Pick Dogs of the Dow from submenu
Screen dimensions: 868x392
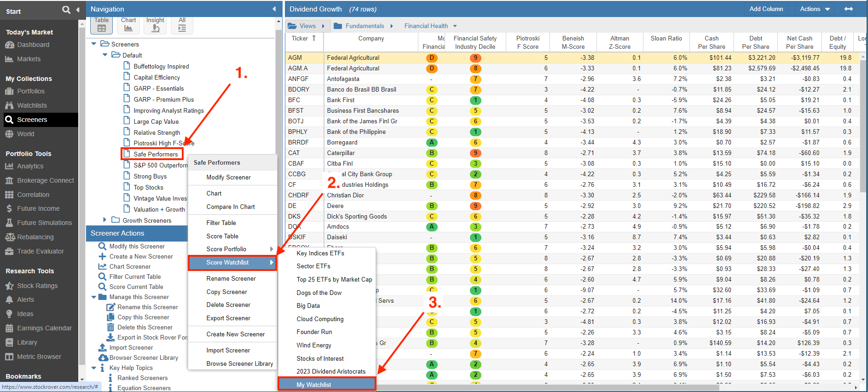coord(319,293)
